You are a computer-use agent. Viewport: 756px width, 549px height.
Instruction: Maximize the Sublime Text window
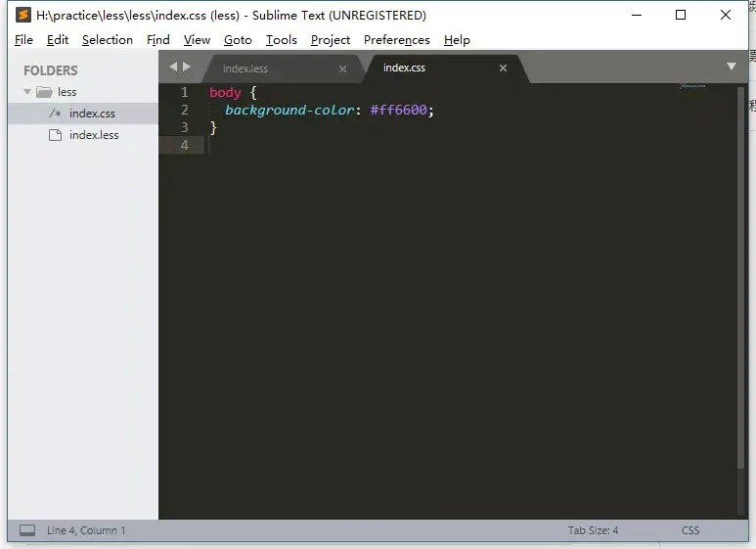coord(681,15)
